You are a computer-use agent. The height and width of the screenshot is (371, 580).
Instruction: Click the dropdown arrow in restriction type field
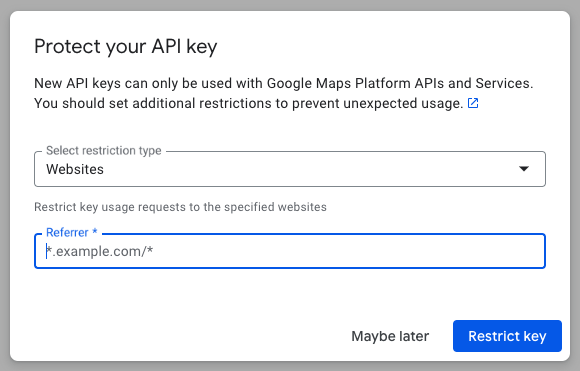[524, 169]
